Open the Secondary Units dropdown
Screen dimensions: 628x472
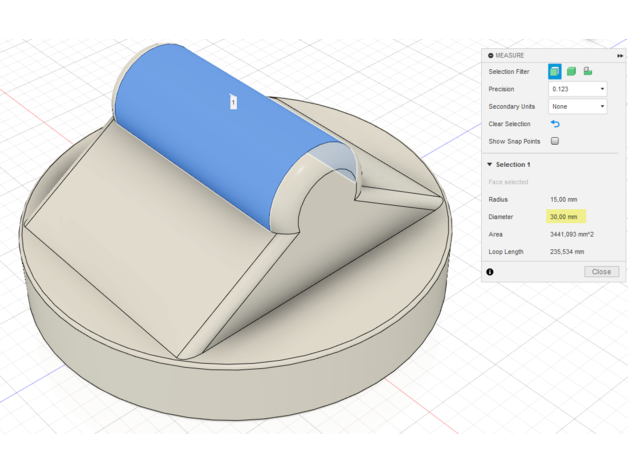(577, 106)
